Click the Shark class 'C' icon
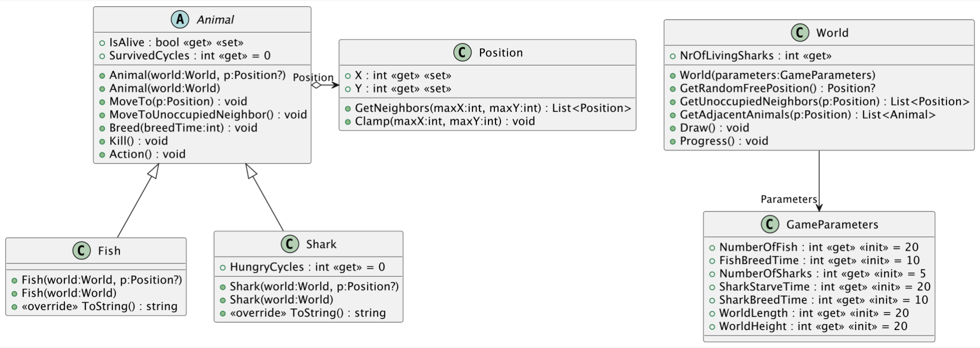The height and width of the screenshot is (348, 980). pyautogui.click(x=289, y=244)
